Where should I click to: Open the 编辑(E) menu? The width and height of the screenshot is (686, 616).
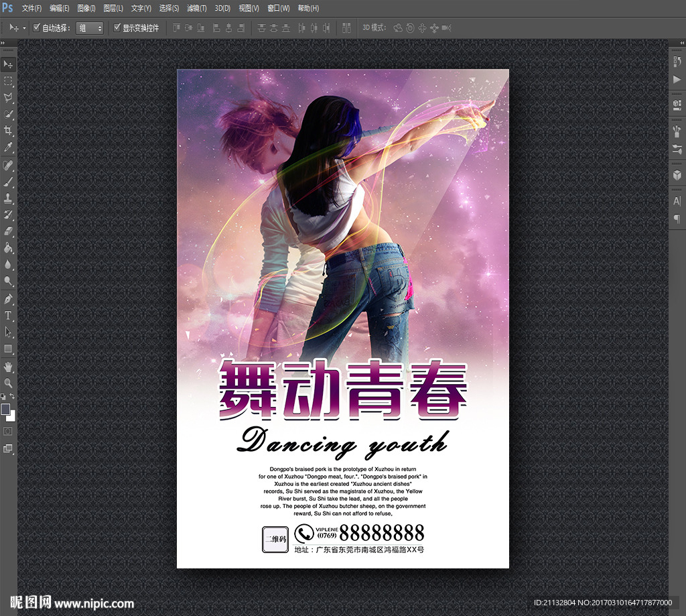coord(59,8)
